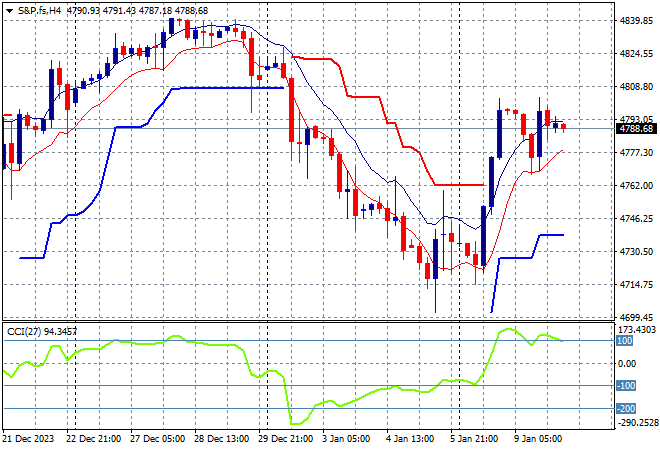The image size is (660, 450).
Task: Select the current price tag 4788.68
Action: 636,129
